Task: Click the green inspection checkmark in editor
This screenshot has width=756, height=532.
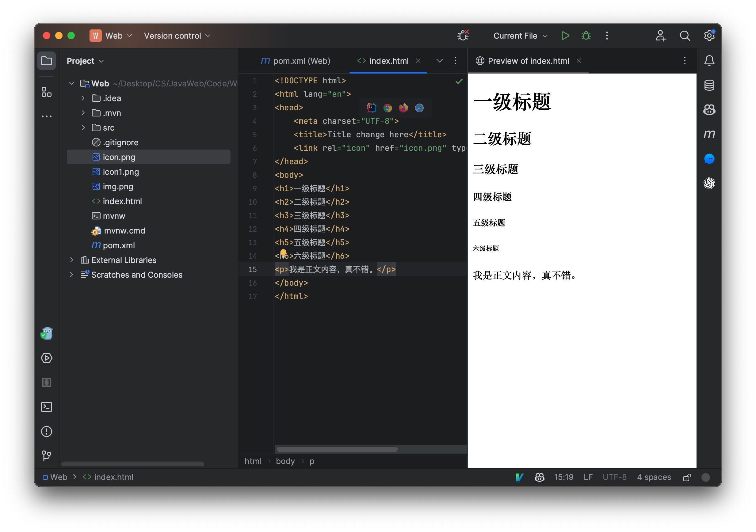Action: (x=459, y=81)
